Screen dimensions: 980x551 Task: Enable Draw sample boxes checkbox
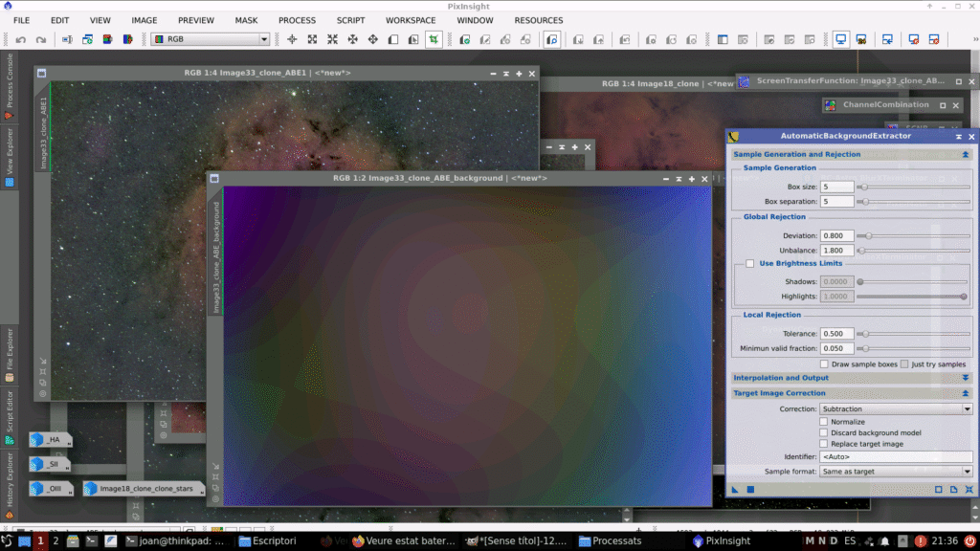824,364
